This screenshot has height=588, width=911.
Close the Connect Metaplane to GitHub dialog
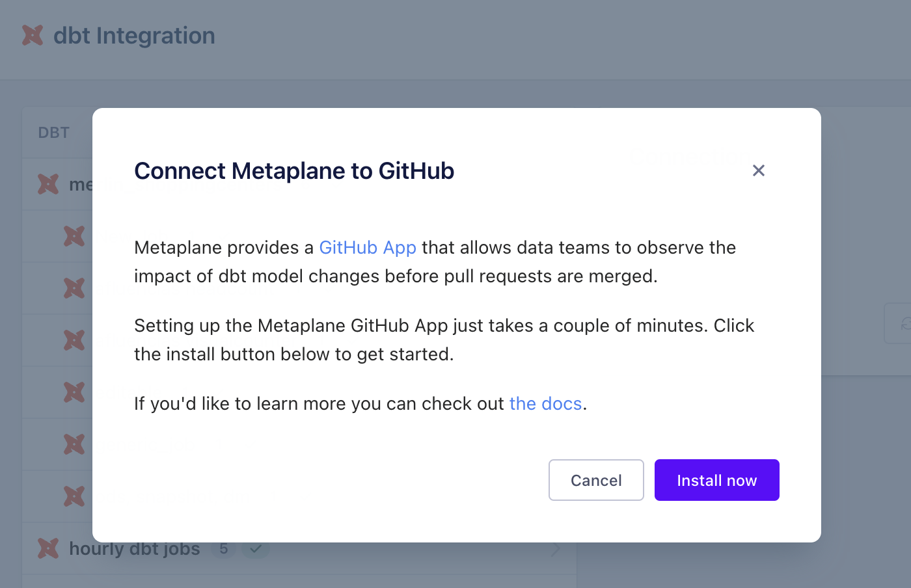758,170
